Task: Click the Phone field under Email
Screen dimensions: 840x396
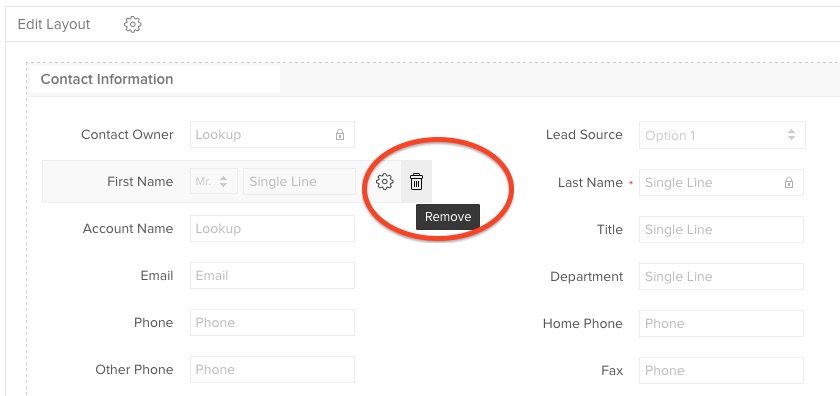Action: click(x=272, y=323)
